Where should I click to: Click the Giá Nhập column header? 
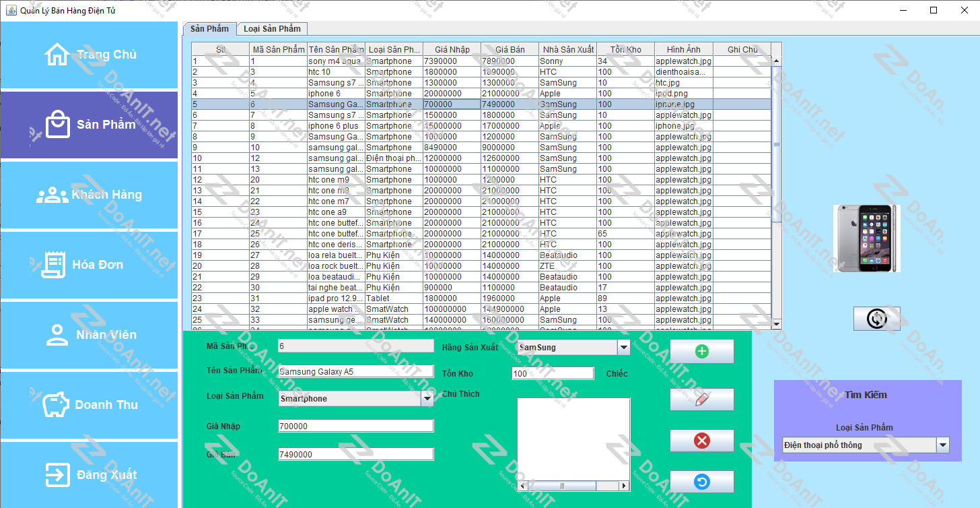coord(452,50)
